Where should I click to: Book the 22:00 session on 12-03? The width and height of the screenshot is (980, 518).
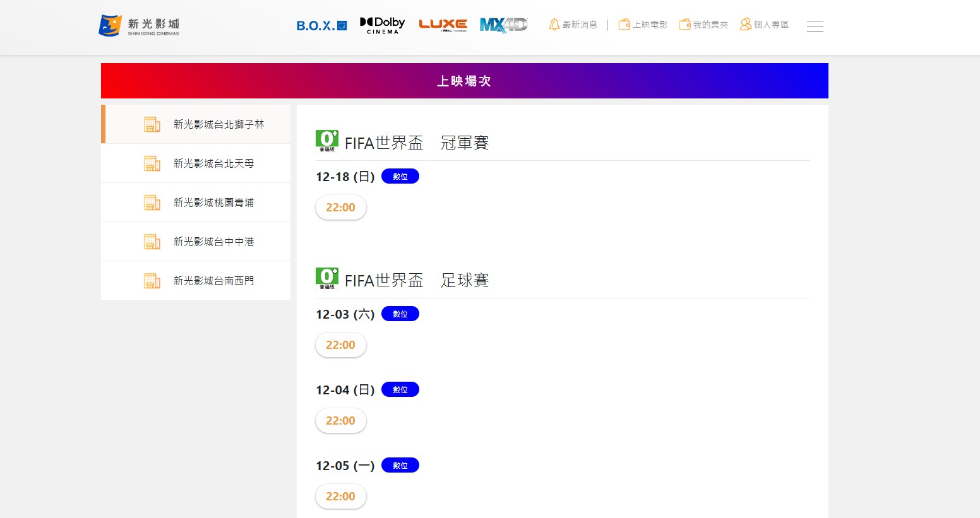click(x=341, y=345)
